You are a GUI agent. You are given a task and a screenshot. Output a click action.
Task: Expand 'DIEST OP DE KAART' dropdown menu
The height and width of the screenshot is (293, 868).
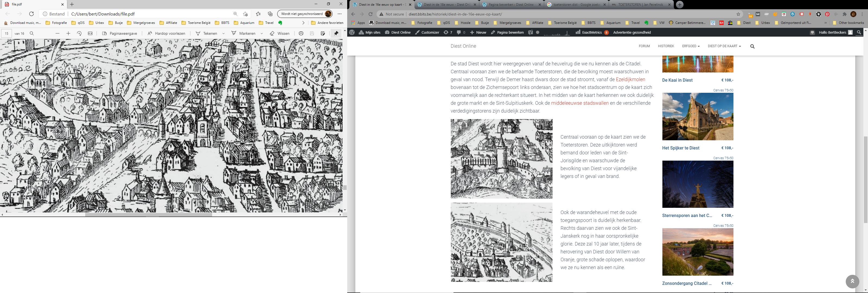[x=724, y=46]
